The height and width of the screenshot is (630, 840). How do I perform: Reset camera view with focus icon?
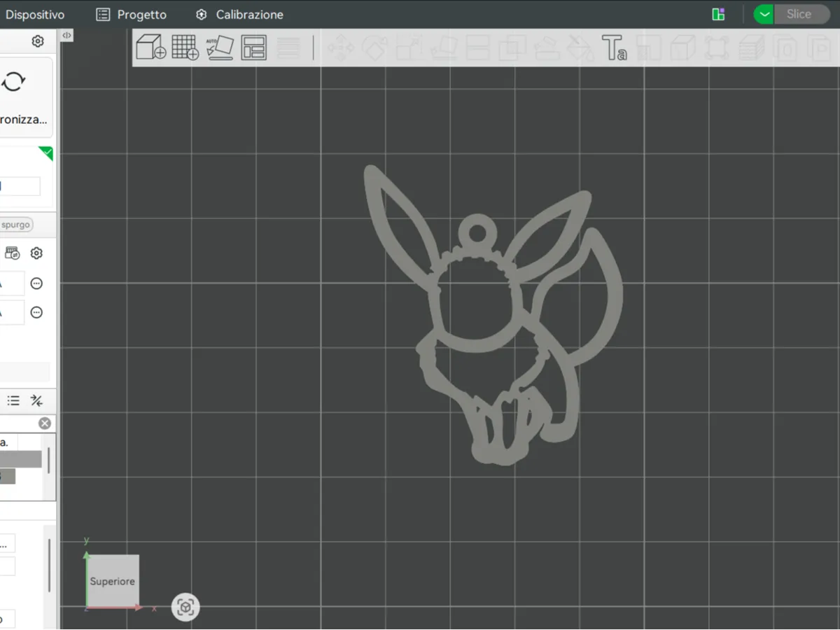click(185, 607)
